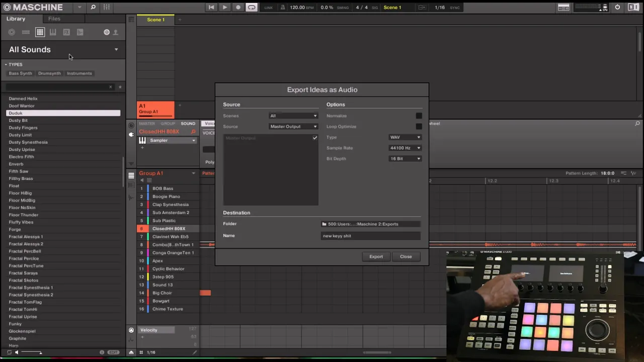Toggle the Loop Optimize checkbox
The height and width of the screenshot is (362, 644).
[x=419, y=127]
